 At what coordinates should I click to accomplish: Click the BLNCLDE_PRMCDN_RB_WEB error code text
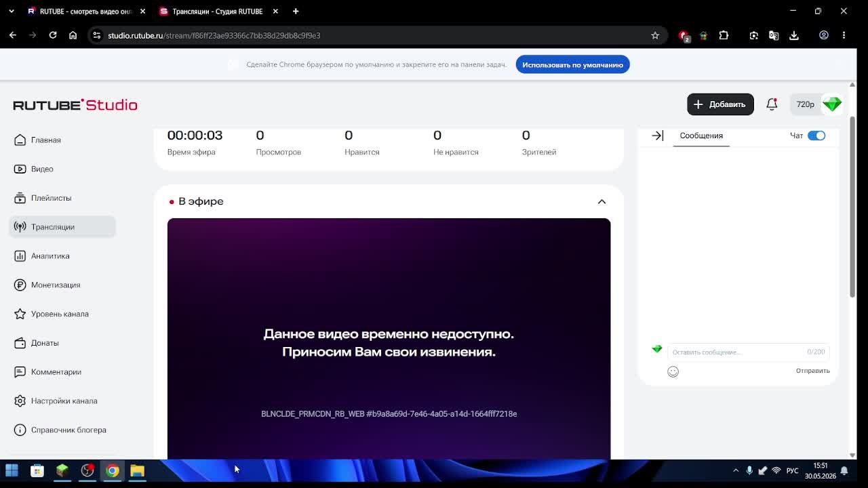tap(389, 413)
